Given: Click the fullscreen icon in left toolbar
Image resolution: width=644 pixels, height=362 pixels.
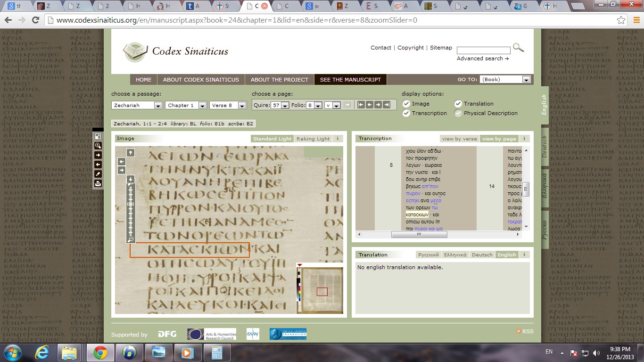Looking at the screenshot, I should [x=98, y=136].
